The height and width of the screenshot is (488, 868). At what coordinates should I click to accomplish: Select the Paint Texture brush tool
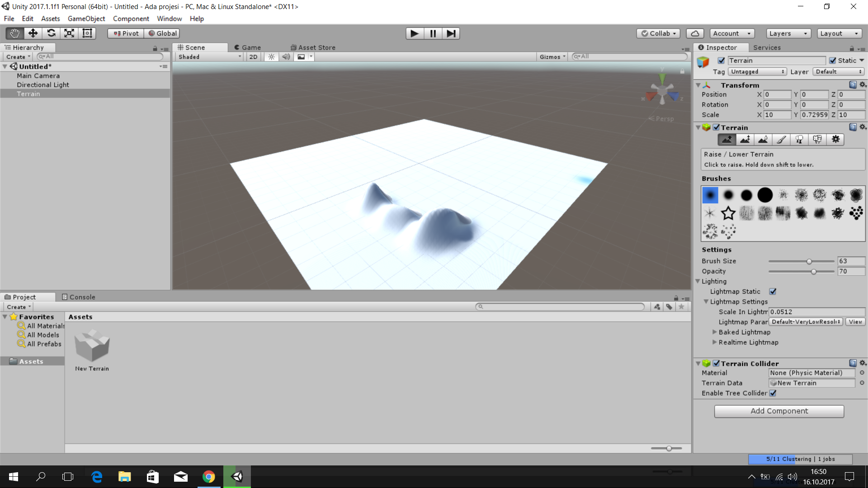(x=781, y=140)
